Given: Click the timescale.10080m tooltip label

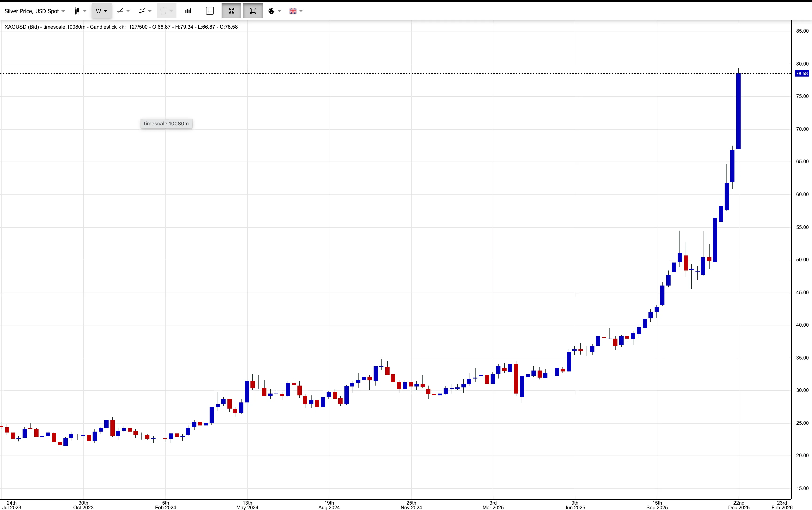Looking at the screenshot, I should tap(166, 124).
